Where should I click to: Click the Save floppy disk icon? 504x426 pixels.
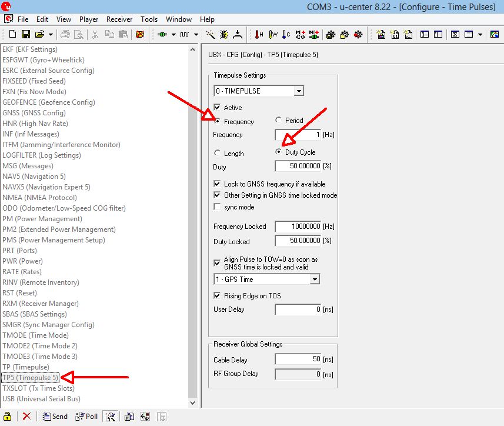[x=26, y=34]
